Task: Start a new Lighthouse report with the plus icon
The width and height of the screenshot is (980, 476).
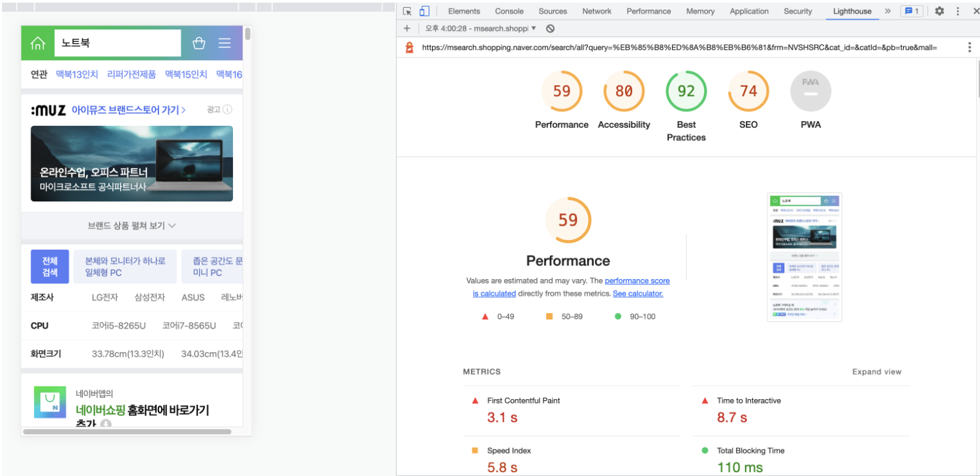Action: (x=407, y=29)
